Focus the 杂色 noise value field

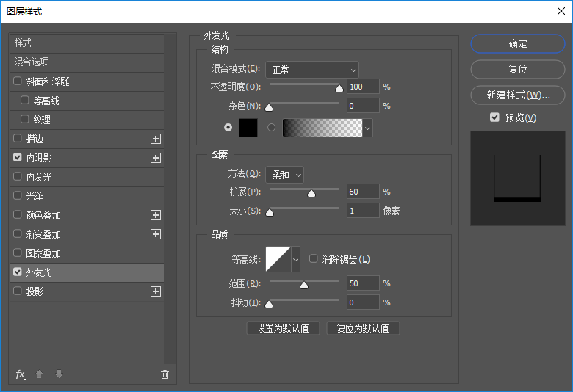pyautogui.click(x=363, y=106)
